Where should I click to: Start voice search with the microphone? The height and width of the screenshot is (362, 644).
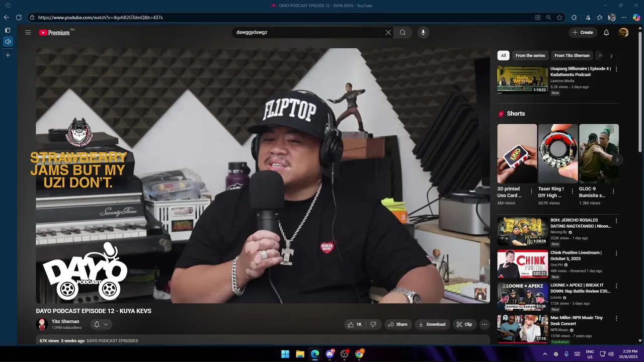tap(423, 32)
